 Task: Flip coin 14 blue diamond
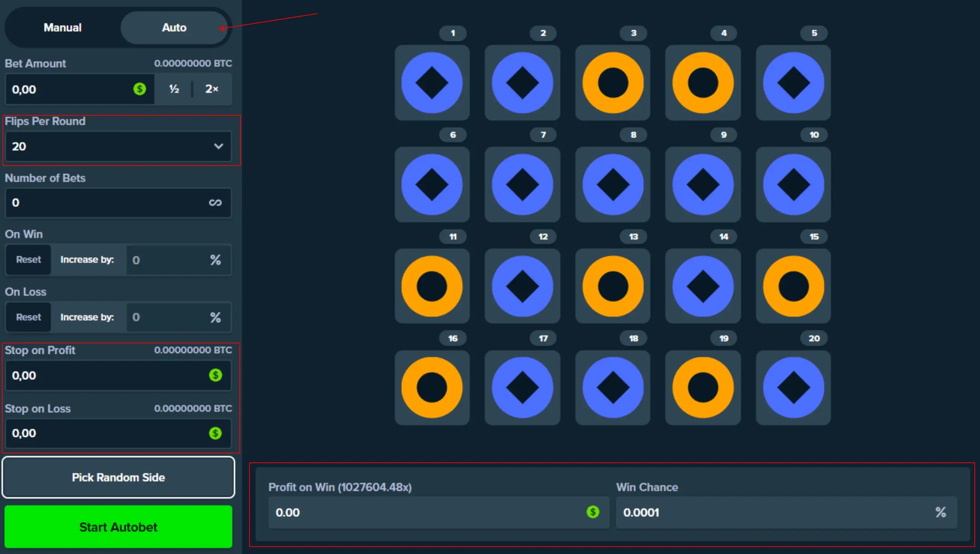[703, 286]
